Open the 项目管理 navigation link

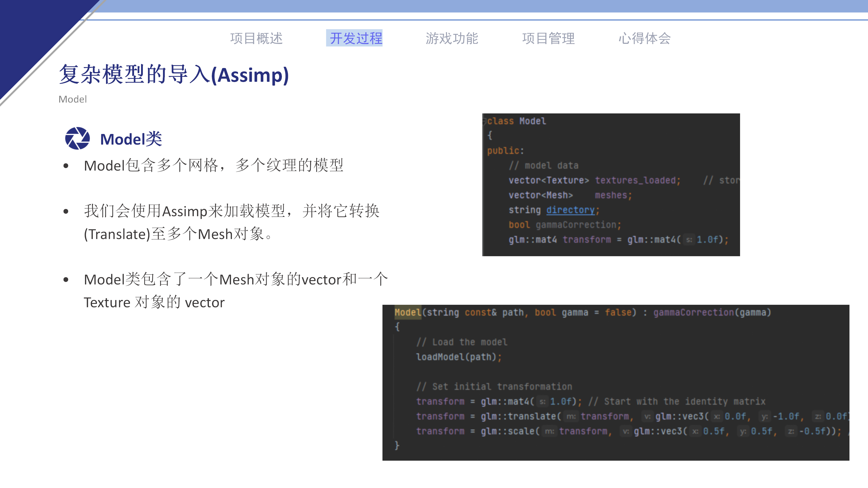pyautogui.click(x=549, y=38)
